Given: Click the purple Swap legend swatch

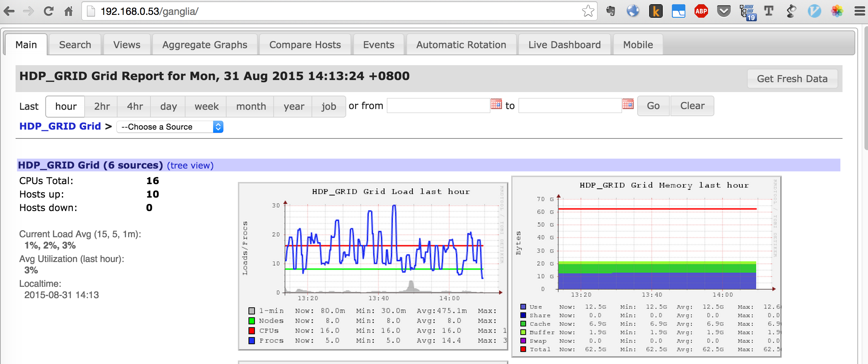Looking at the screenshot, I should 523,341.
